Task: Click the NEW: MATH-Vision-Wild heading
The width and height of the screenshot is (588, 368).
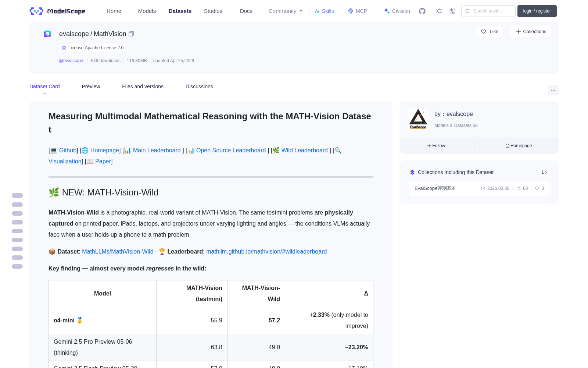Action: [104, 192]
